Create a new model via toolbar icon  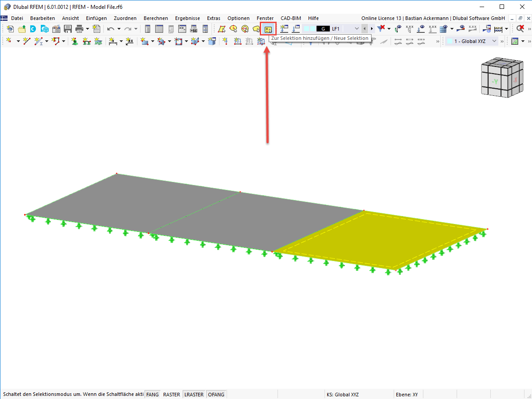[x=10, y=29]
